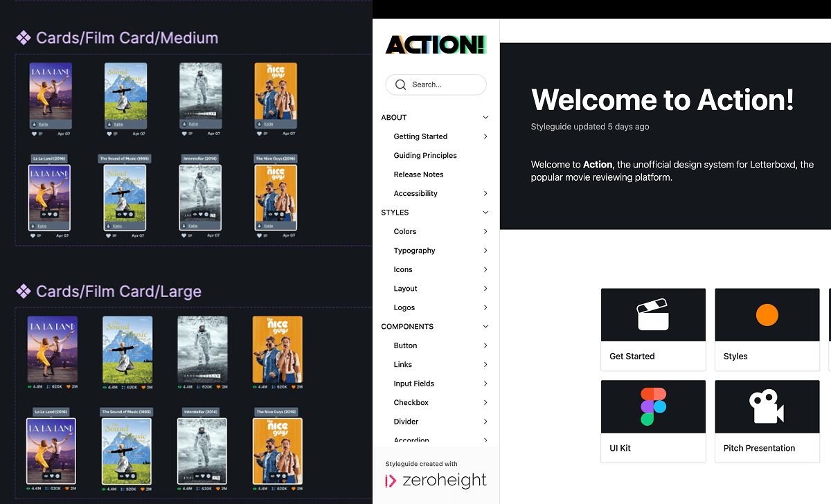Click the 'Welcome to Action!' heading
Screen dimensions: 831x504
[663, 100]
